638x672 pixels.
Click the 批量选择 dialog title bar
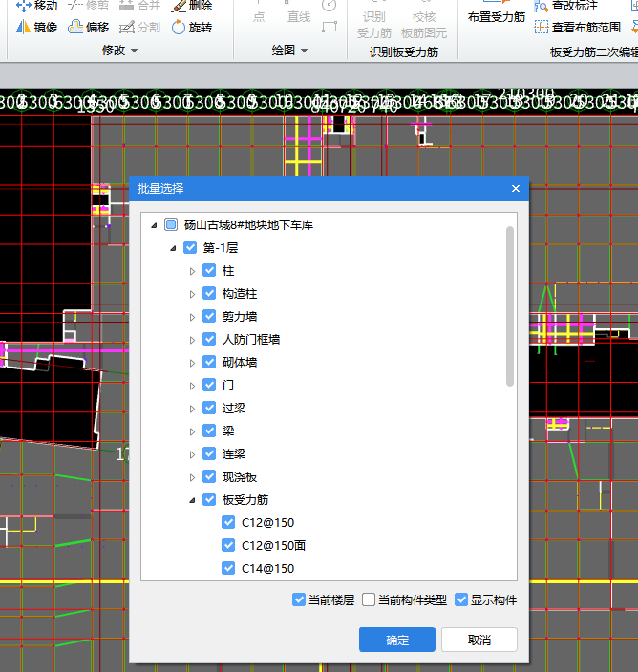pyautogui.click(x=329, y=189)
